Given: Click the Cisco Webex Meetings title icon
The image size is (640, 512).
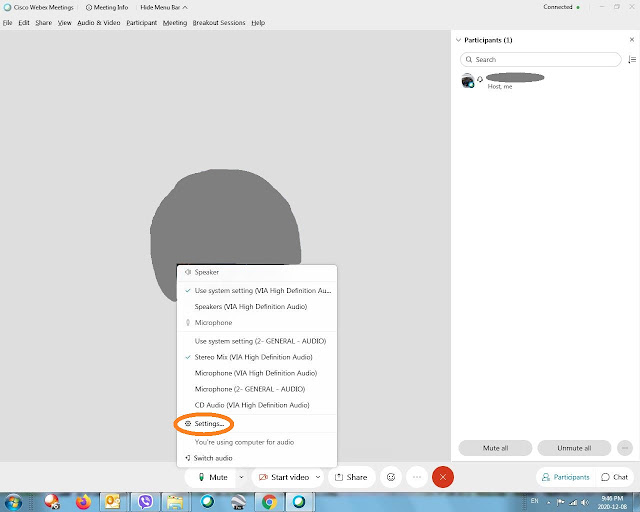Looking at the screenshot, I should coord(7,7).
